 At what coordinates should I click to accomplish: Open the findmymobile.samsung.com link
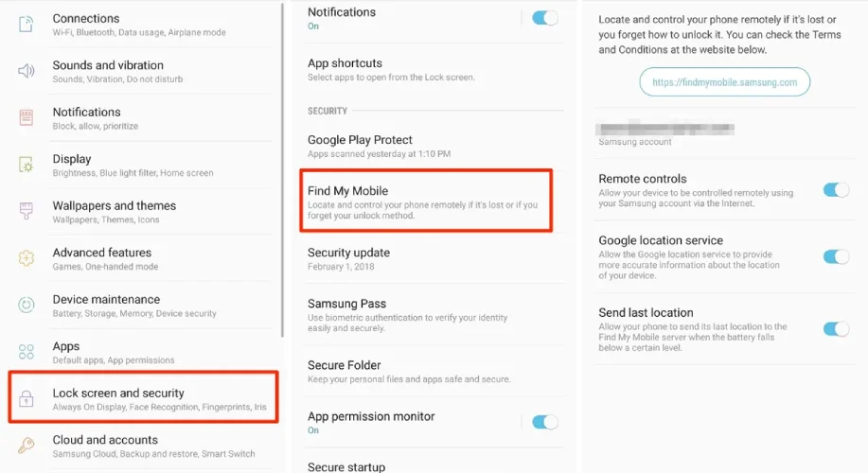pos(725,82)
